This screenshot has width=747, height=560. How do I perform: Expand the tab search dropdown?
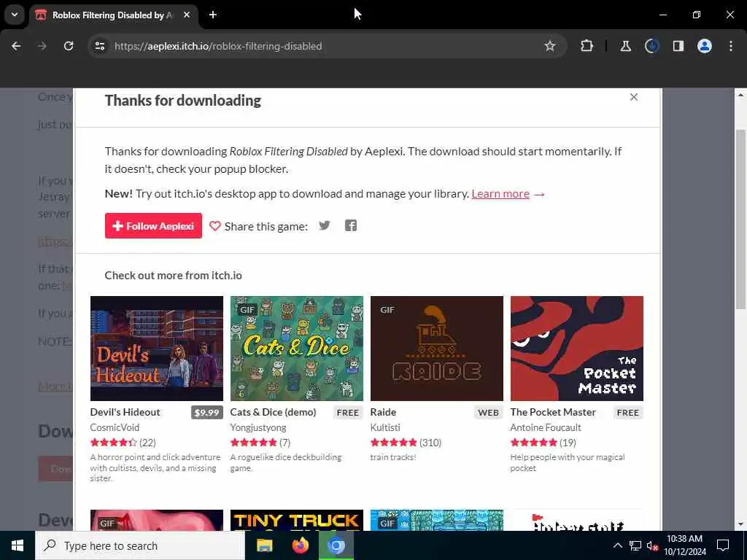[15, 15]
